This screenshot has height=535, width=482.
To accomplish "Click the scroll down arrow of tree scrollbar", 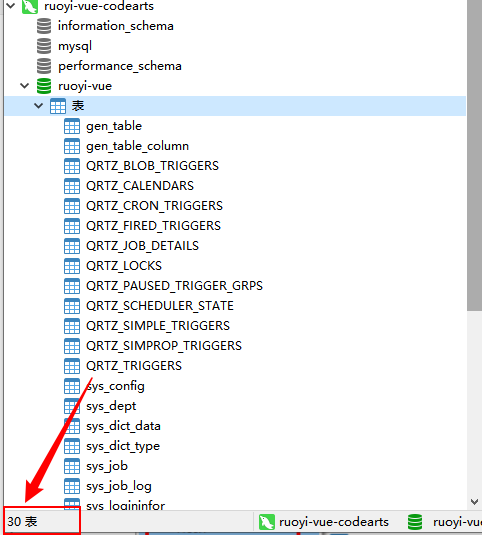I will 474,502.
